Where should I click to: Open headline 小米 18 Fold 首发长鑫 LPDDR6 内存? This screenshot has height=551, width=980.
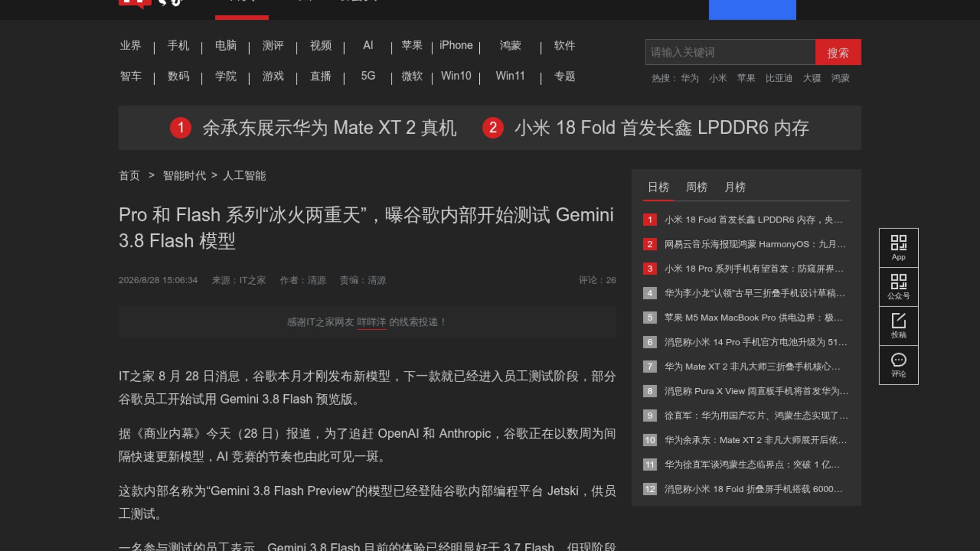tap(661, 128)
